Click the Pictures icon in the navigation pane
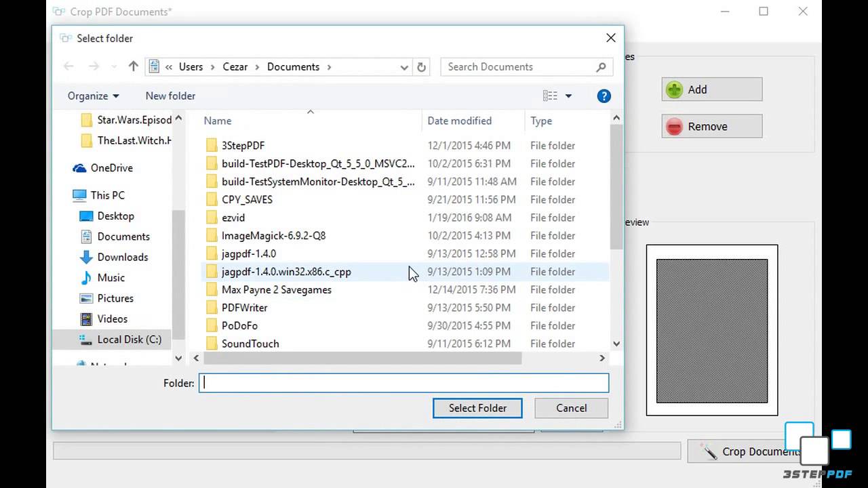 click(86, 298)
